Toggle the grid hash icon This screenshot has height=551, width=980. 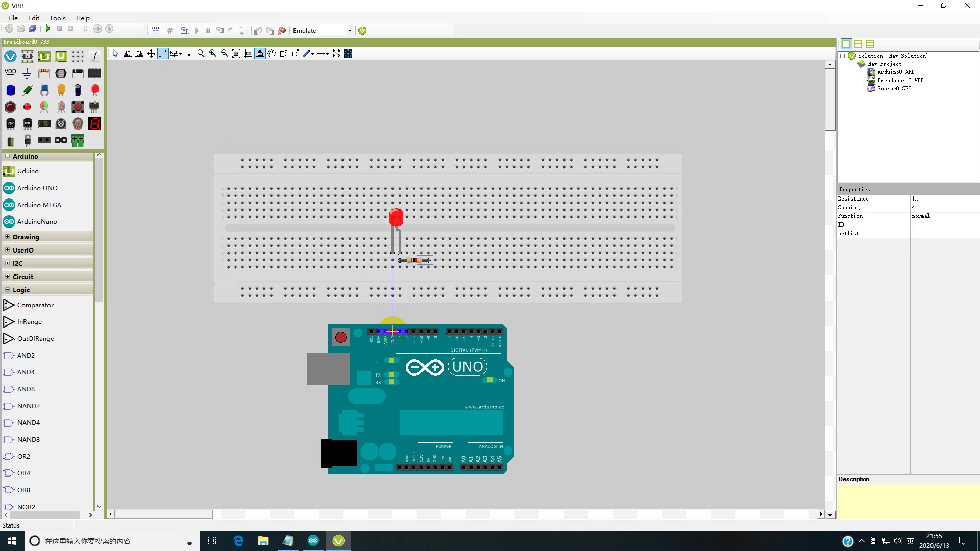click(x=170, y=31)
